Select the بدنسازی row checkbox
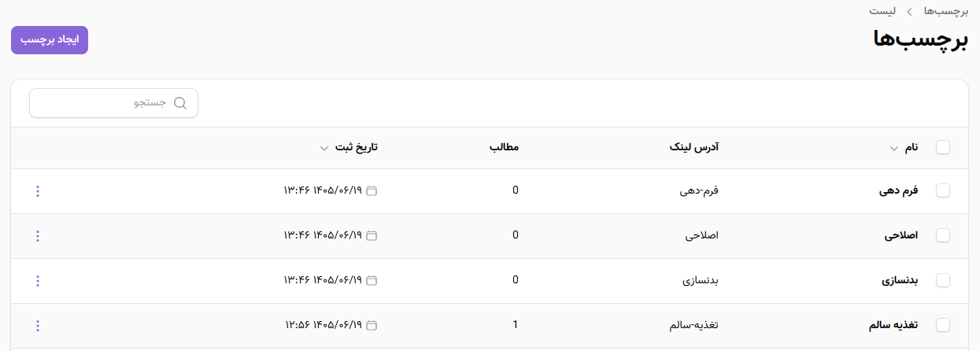The image size is (980, 351). (x=943, y=281)
